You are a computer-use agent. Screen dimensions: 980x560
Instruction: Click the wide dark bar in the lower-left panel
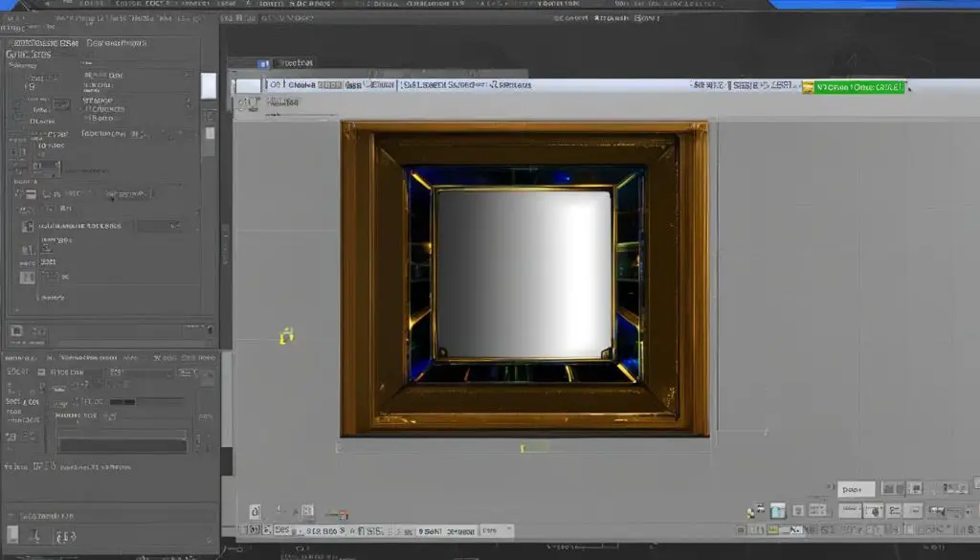coord(122,445)
